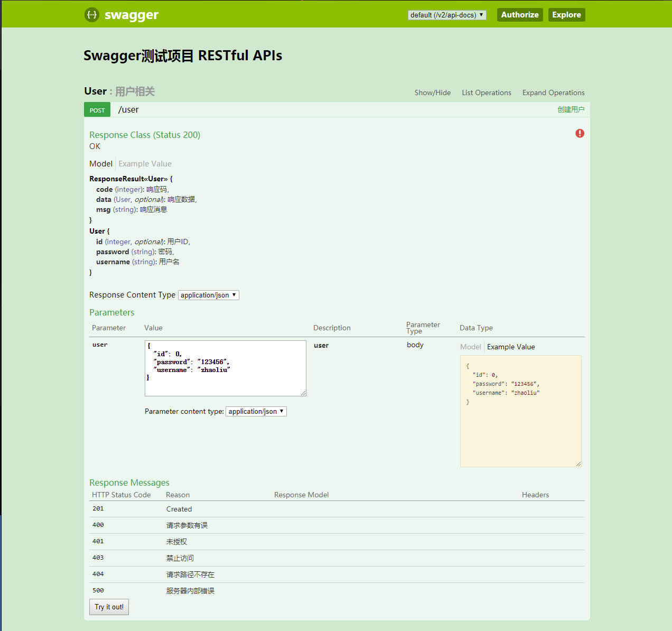Click the user body JSON textarea
672x631 pixels.
226,368
